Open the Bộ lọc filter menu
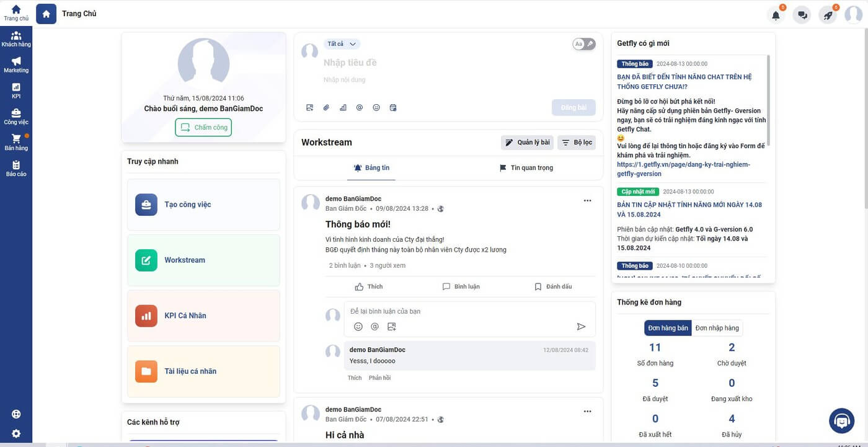868x447 pixels. [x=577, y=143]
